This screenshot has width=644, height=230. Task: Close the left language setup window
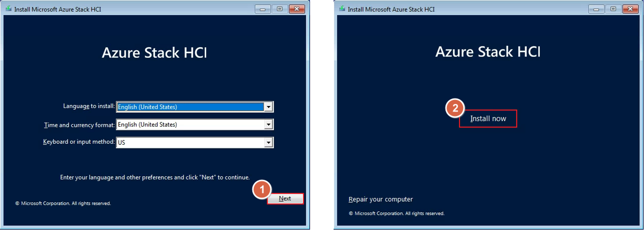297,9
